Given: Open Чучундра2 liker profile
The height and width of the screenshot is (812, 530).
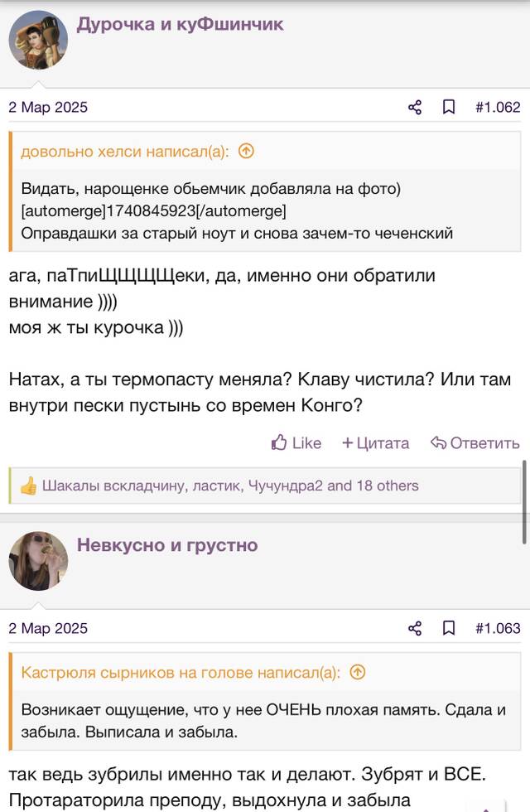Looking at the screenshot, I should pos(285,486).
